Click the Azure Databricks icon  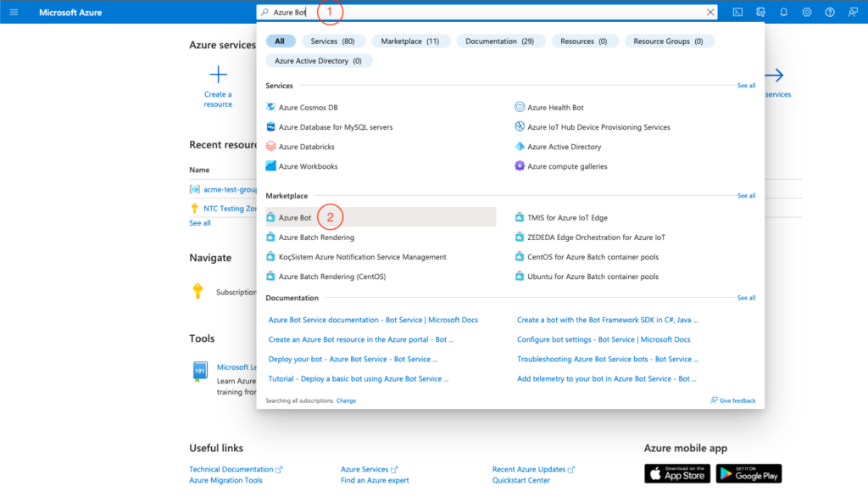pyautogui.click(x=270, y=146)
